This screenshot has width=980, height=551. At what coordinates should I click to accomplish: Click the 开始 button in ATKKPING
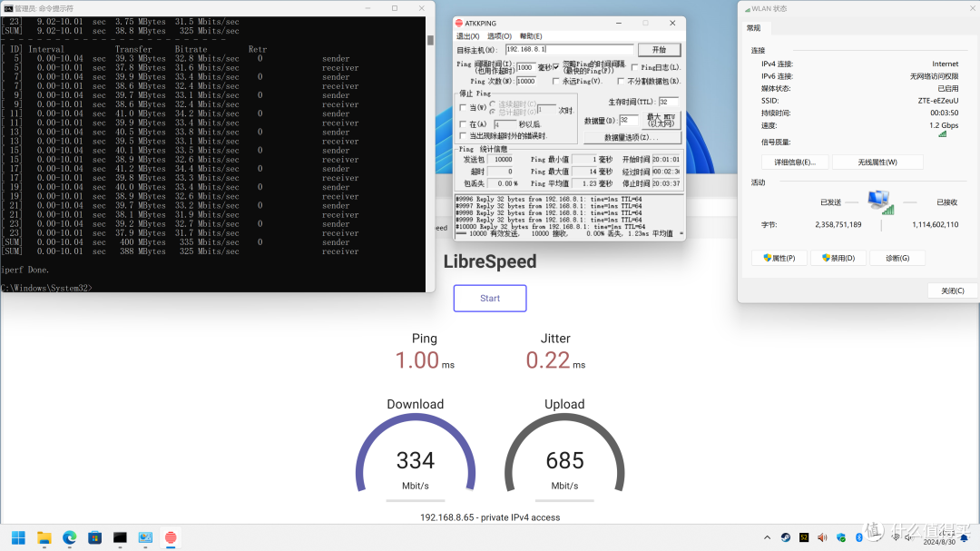[660, 49]
